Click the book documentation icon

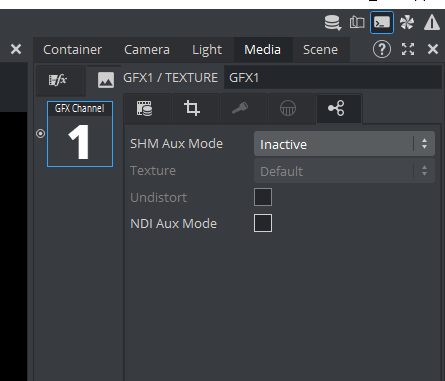tap(357, 23)
